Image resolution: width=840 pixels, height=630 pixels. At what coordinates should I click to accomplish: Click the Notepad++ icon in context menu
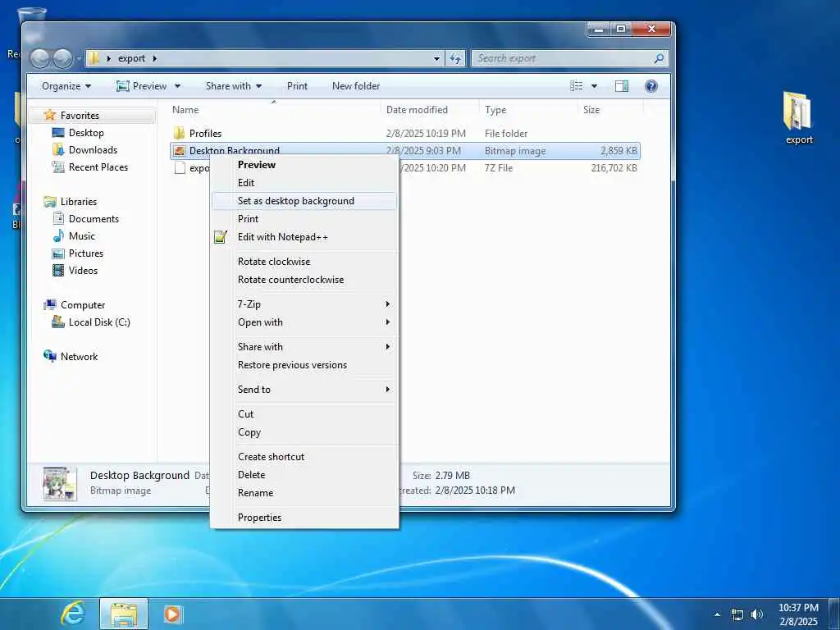tap(220, 237)
